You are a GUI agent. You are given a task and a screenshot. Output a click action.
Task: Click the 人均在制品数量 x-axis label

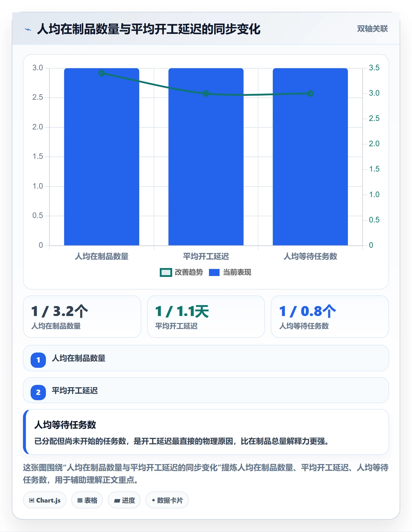click(x=102, y=257)
